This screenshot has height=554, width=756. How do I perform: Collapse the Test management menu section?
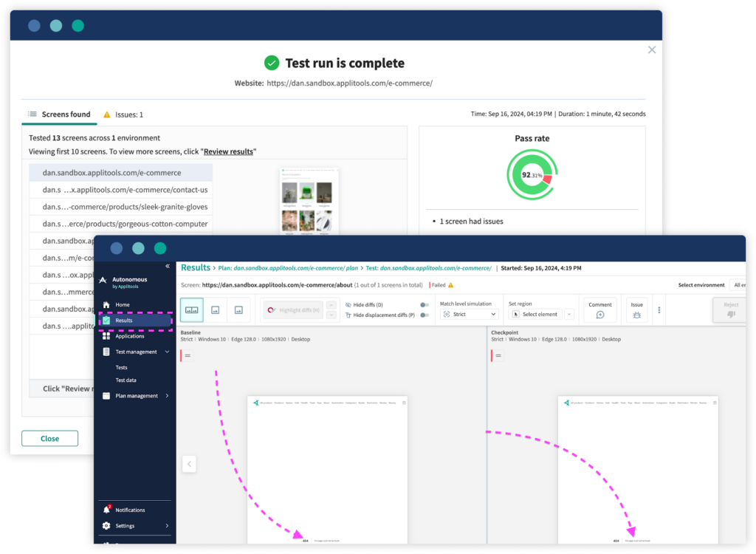tap(167, 351)
